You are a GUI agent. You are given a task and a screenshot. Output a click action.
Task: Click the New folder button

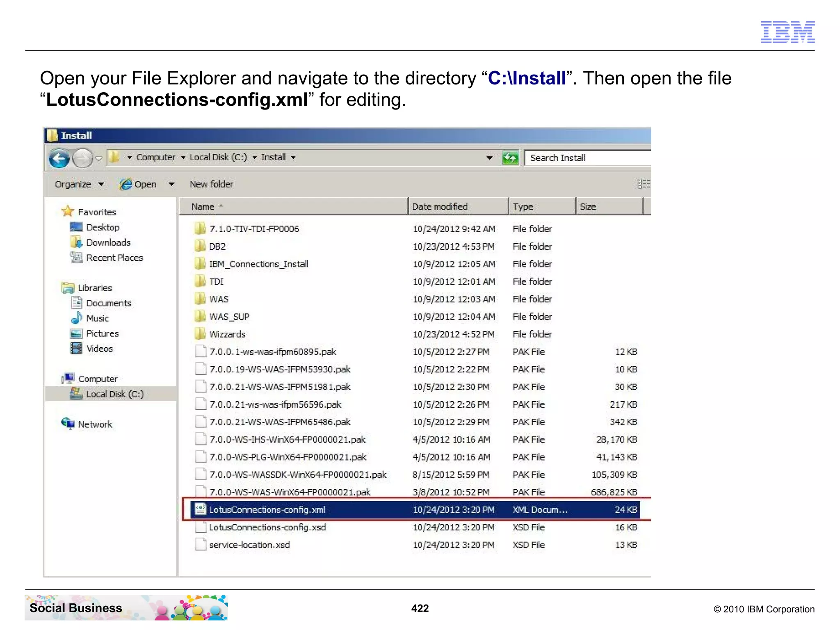(x=211, y=184)
